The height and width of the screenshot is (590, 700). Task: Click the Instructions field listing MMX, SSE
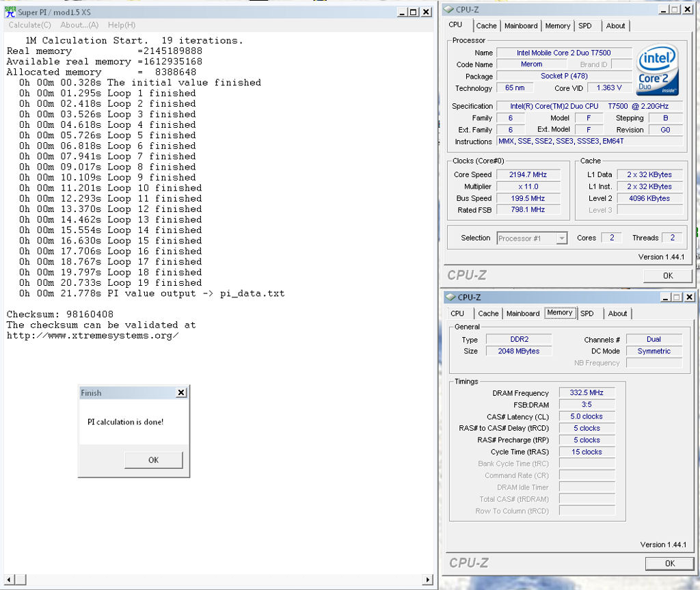(589, 141)
